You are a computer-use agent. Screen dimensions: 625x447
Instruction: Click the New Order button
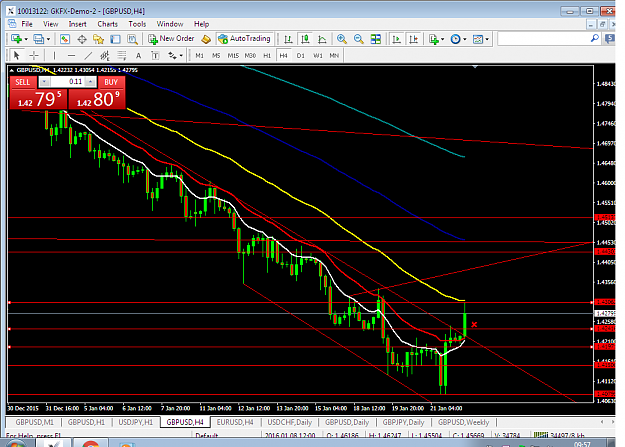171,39
